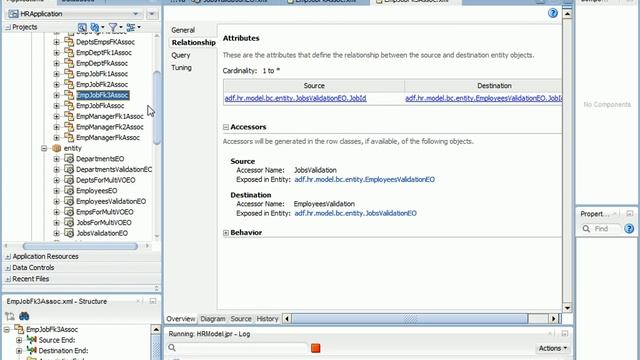Click the root EmpJobFk3Assoc icon in Structure
Screen dimensions: 640x360
pos(19,329)
